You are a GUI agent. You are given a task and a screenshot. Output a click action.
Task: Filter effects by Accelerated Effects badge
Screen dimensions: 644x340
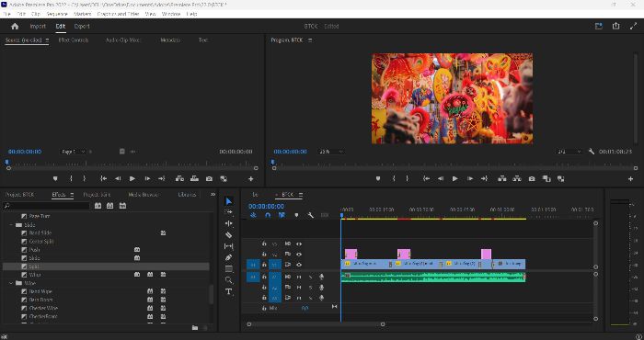tap(98, 206)
